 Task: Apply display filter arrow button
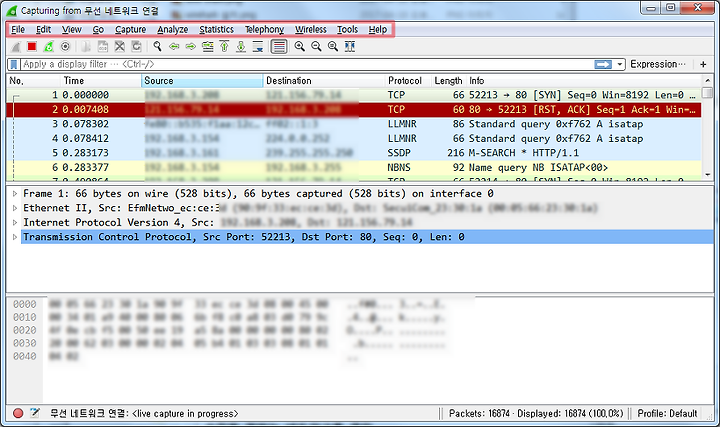pos(603,64)
